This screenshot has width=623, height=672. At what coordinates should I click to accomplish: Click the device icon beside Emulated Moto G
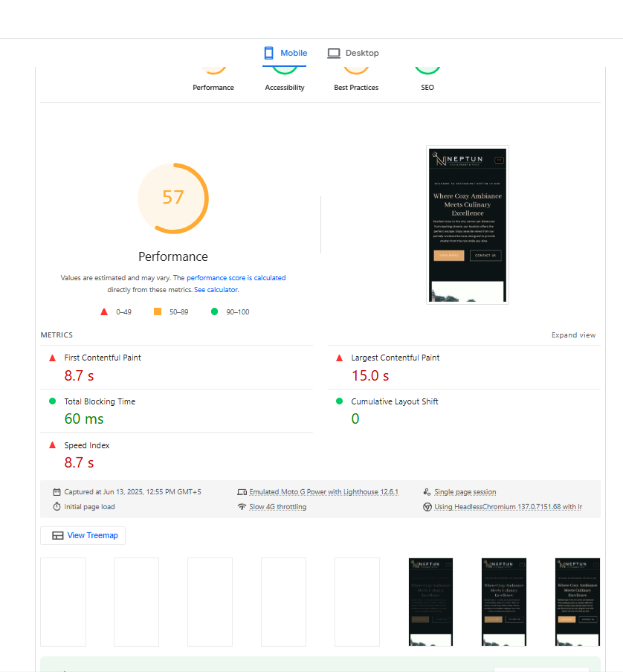point(242,492)
